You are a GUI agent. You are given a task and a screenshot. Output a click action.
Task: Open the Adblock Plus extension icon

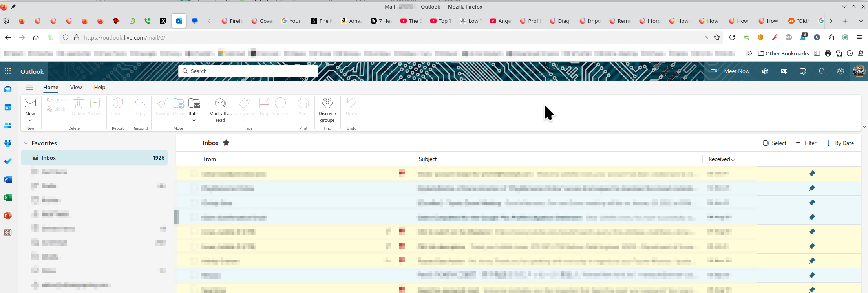789,37
